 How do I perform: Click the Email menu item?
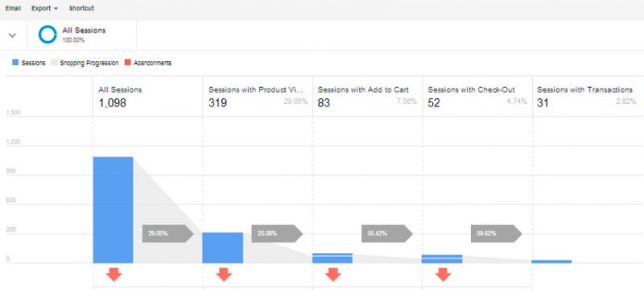pos(13,8)
